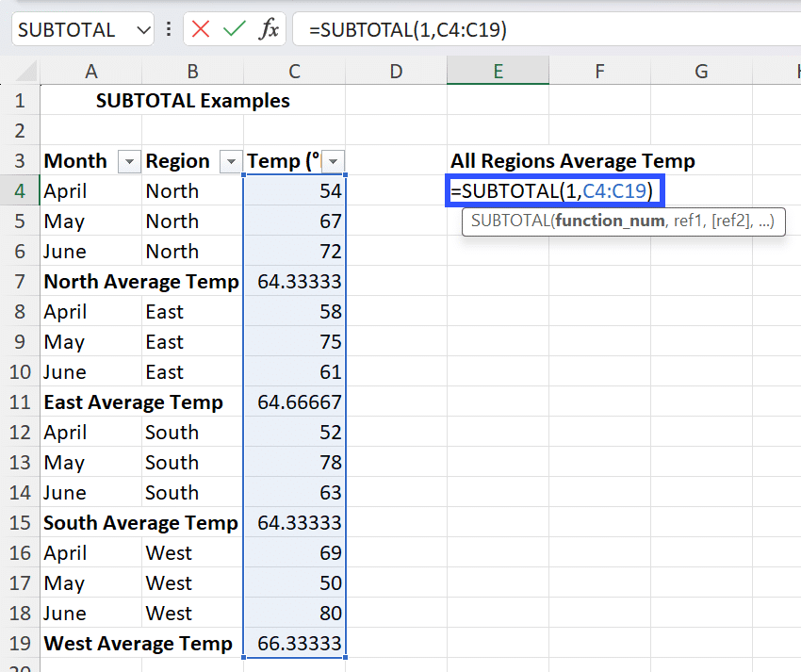Select row 11 header
This screenshot has height=672, width=801.
(20, 402)
